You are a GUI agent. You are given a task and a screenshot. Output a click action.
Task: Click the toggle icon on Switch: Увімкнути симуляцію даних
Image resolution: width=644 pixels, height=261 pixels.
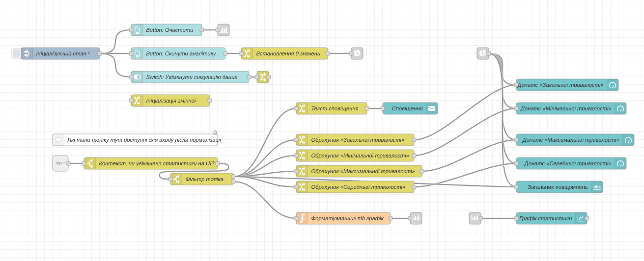pyautogui.click(x=137, y=77)
